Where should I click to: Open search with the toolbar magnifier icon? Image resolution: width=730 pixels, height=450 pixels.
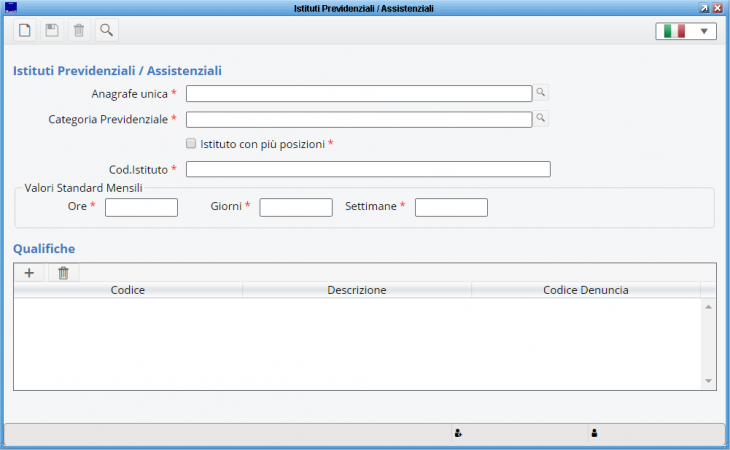pos(107,30)
